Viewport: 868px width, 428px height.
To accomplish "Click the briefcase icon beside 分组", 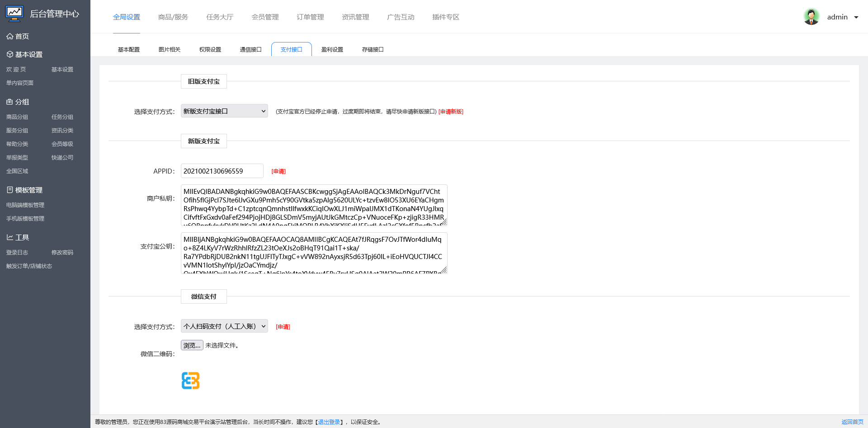I will (x=9, y=102).
